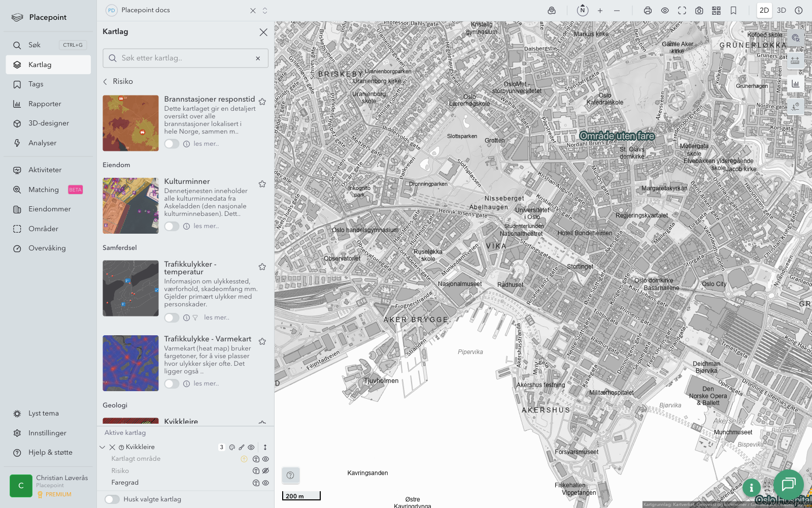Image resolution: width=812 pixels, height=508 pixels.
Task: Open the bookmark icon in the top toolbar
Action: [x=733, y=10]
